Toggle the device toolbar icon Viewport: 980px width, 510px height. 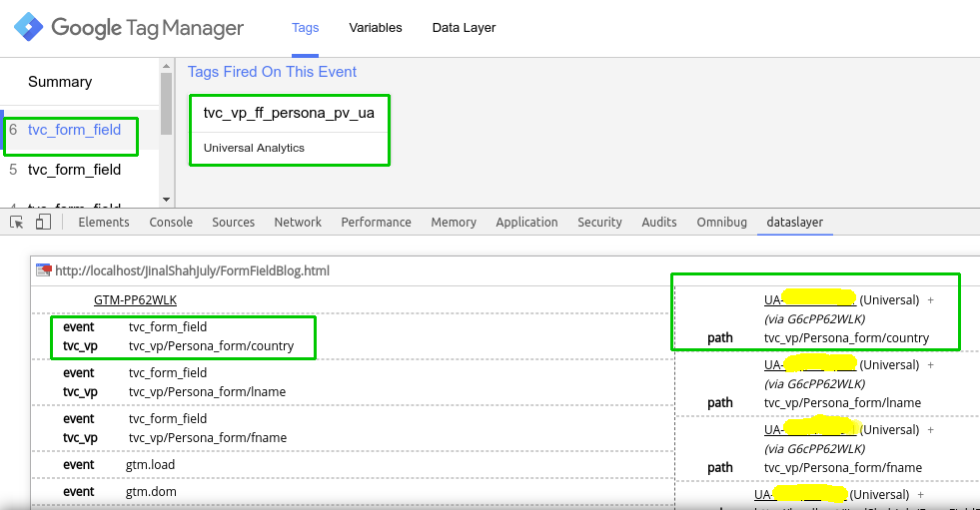click(x=43, y=223)
